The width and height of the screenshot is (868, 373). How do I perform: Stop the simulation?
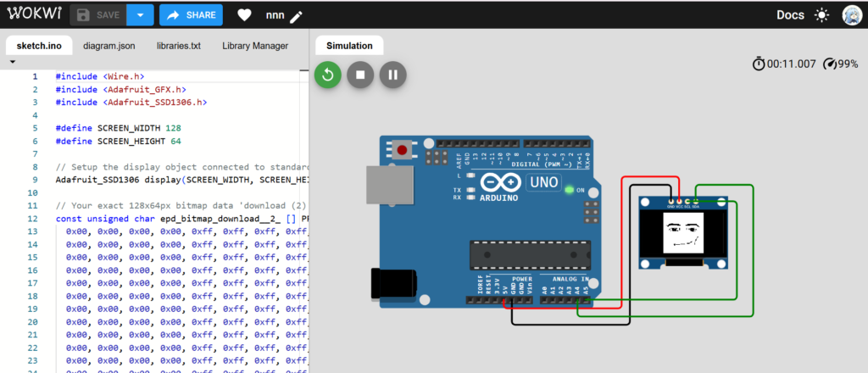click(x=360, y=74)
